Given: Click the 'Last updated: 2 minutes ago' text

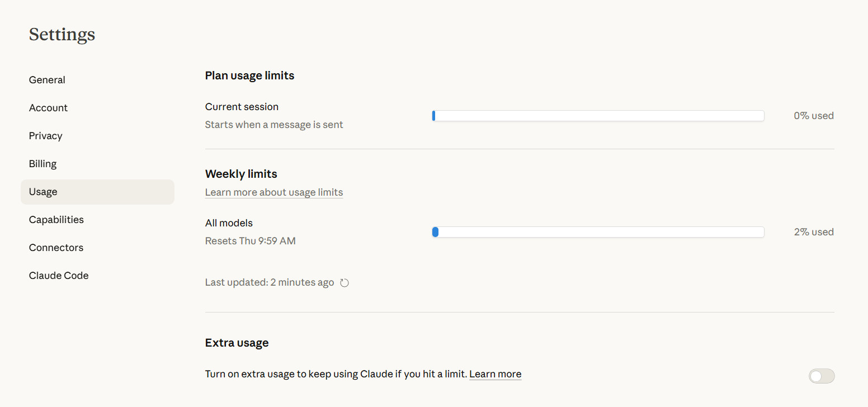Looking at the screenshot, I should coord(269,282).
